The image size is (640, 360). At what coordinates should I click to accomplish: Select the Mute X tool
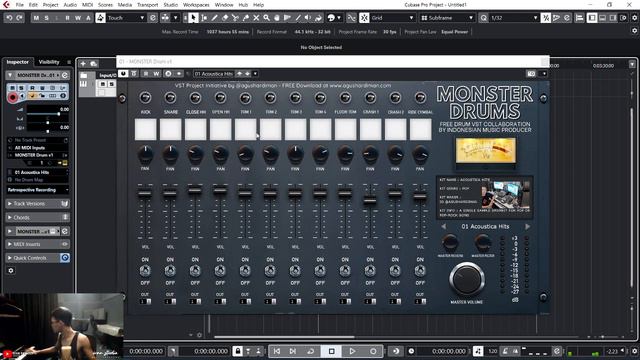[256, 18]
